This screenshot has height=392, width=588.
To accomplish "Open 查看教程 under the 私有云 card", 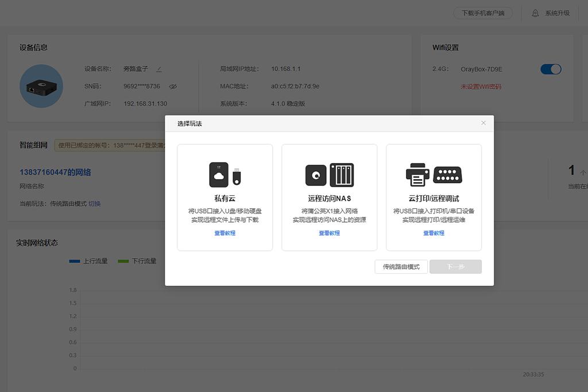I will (x=225, y=233).
